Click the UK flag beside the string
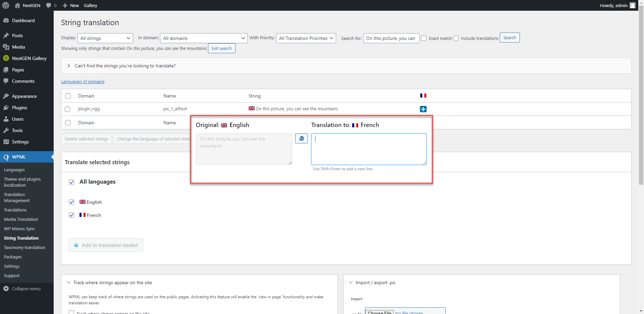644x314 pixels. tap(252, 108)
